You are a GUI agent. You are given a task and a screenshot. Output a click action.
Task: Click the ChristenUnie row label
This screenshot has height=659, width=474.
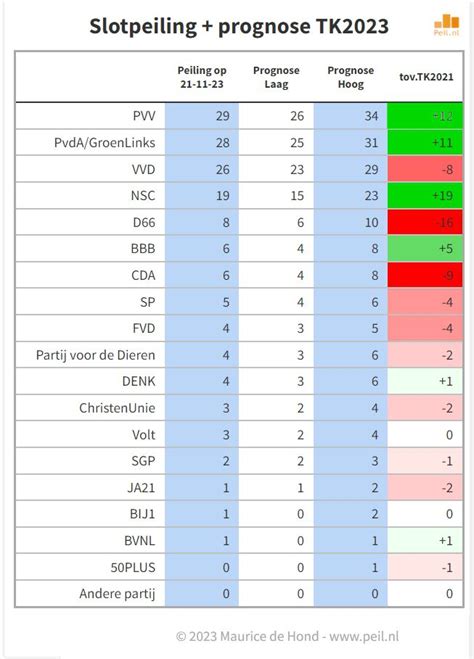117,408
